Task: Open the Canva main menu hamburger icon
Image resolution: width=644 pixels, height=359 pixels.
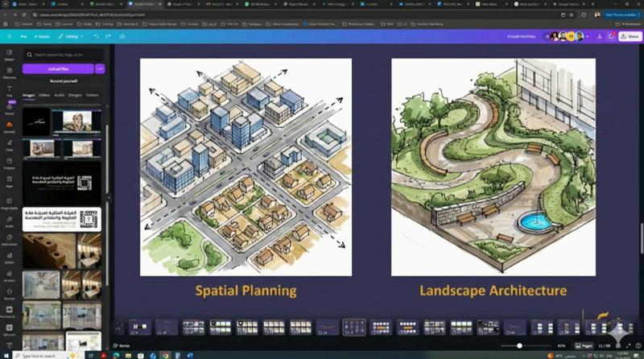Action: (9, 36)
